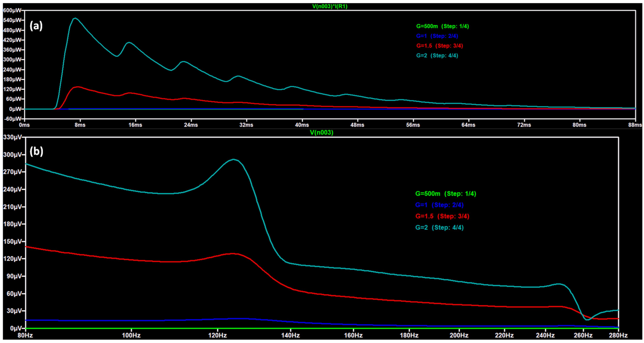Click the 40ms time axis tick label

pyautogui.click(x=302, y=125)
